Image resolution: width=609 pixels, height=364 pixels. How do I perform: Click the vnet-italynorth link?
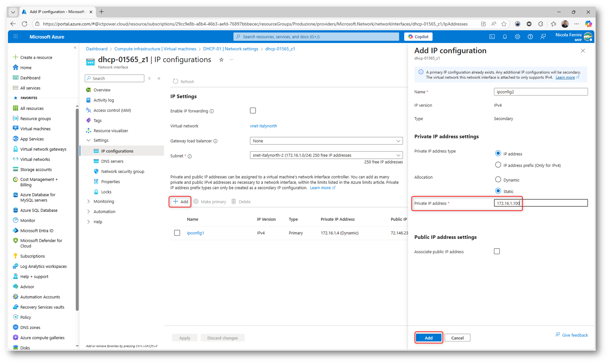[x=263, y=126]
